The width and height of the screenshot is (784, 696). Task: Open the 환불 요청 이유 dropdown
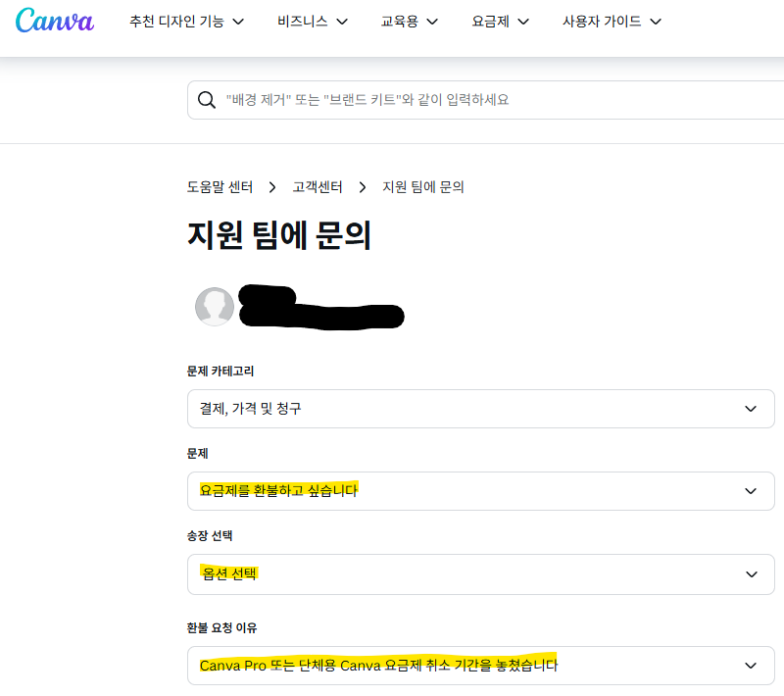(481, 666)
